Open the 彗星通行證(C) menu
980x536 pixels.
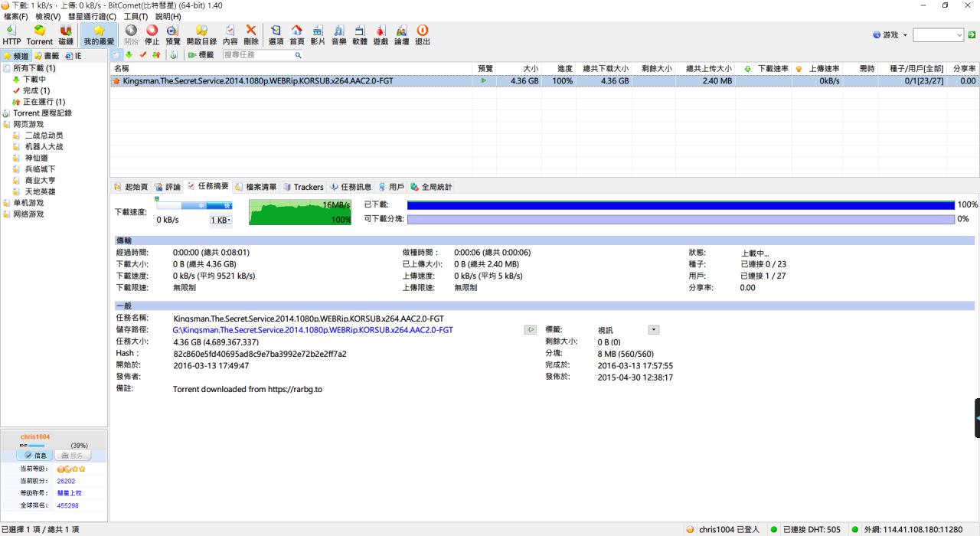(x=93, y=16)
